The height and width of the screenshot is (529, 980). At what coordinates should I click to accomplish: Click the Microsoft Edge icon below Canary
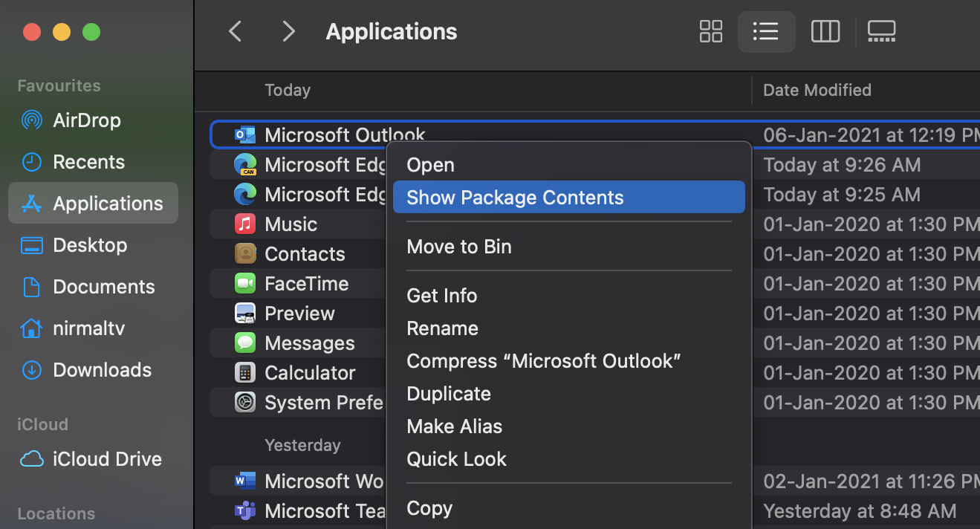pos(245,194)
